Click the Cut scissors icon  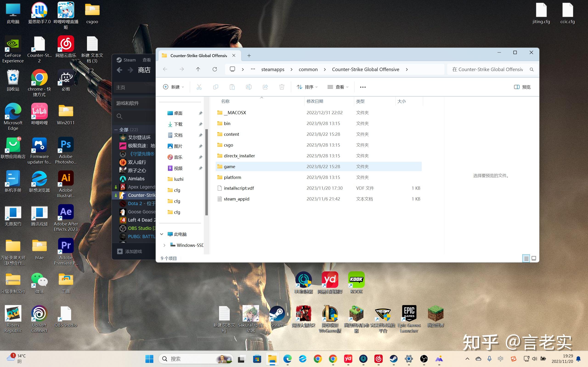(199, 87)
